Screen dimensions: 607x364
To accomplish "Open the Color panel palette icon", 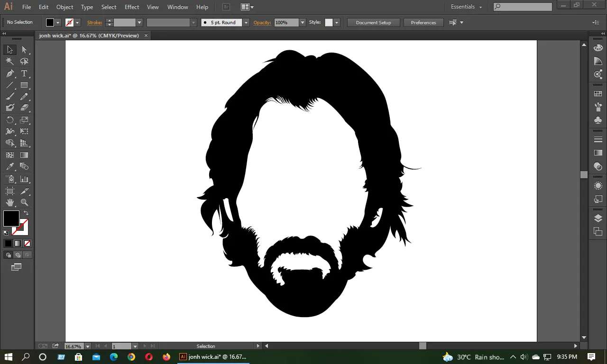I will [598, 48].
